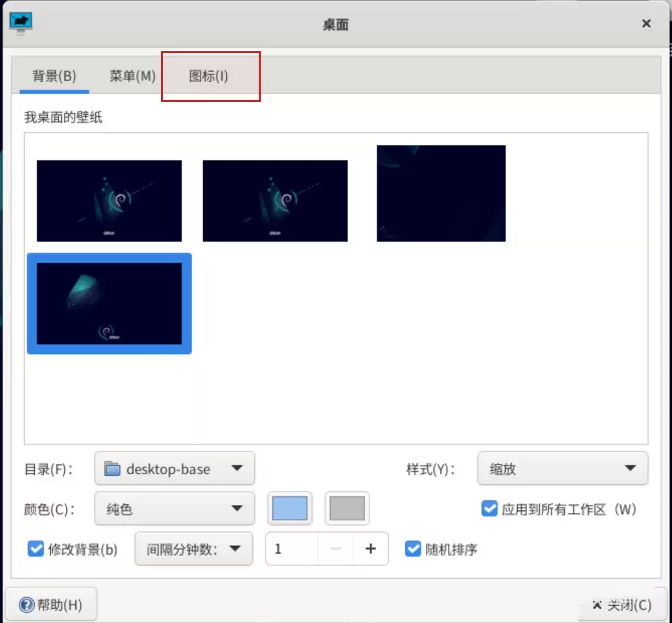Click the minutes value input field
The width and height of the screenshot is (672, 623).
(x=292, y=549)
